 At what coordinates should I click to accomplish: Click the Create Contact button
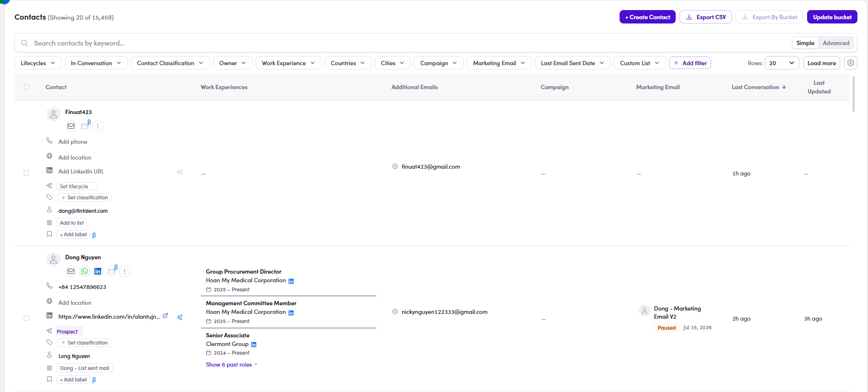pyautogui.click(x=647, y=17)
